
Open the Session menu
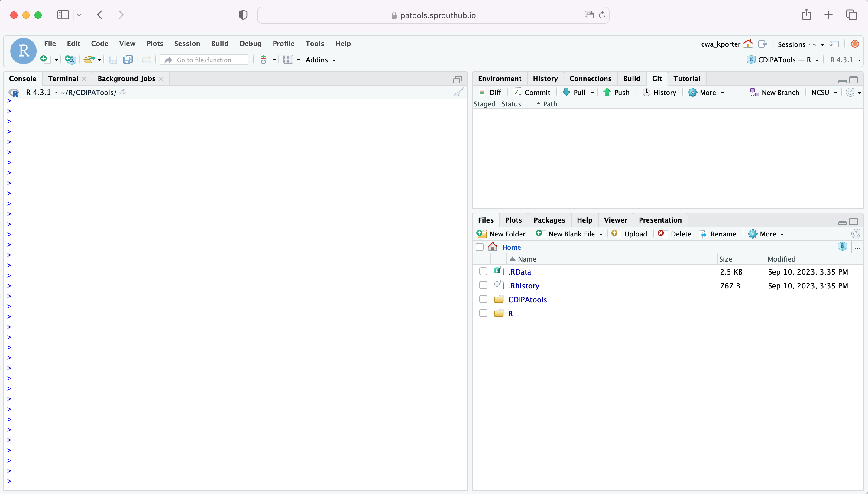pyautogui.click(x=187, y=44)
